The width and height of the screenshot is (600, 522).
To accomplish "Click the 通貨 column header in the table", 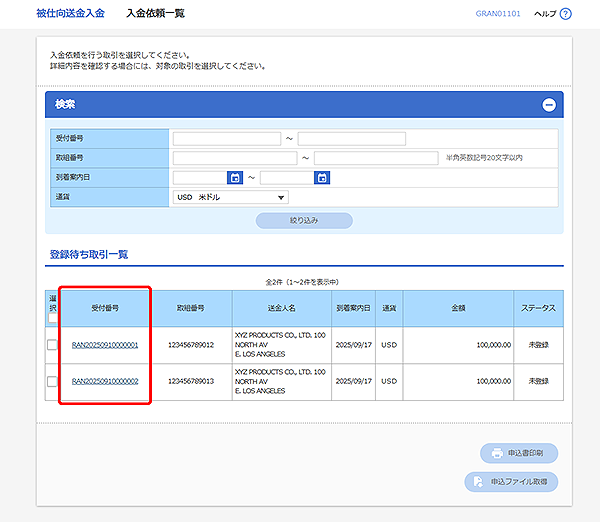I will pyautogui.click(x=389, y=308).
